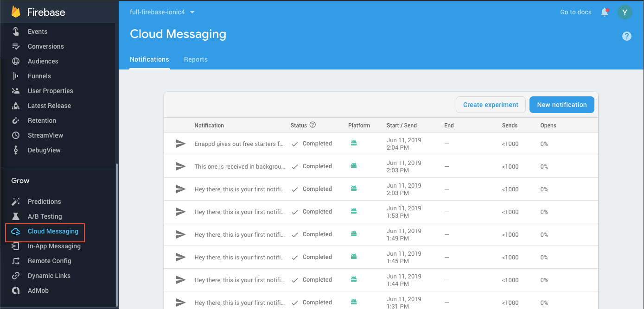Click the Retention icon
The width and height of the screenshot is (644, 309).
(16, 120)
